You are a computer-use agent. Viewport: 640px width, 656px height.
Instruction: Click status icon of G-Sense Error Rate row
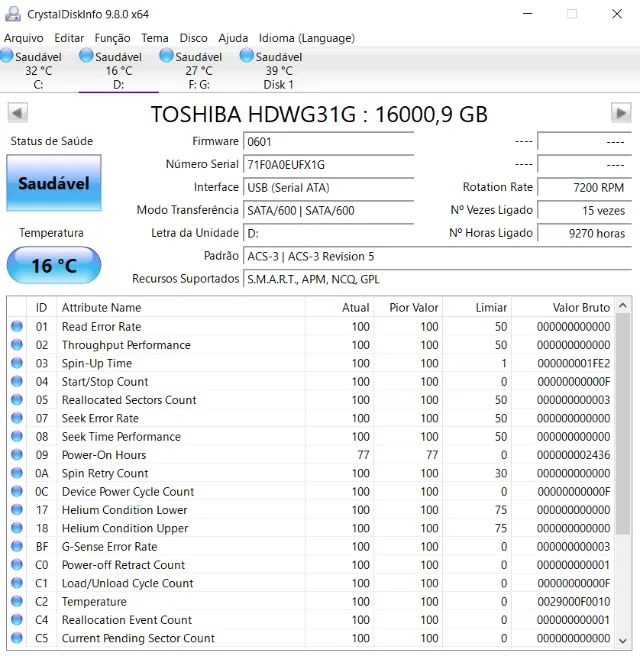17,546
